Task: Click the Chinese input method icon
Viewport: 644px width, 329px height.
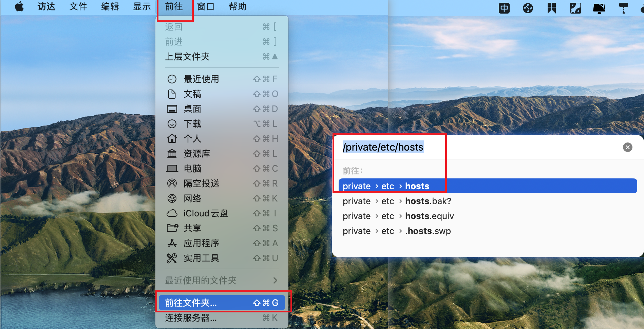Action: (504, 8)
